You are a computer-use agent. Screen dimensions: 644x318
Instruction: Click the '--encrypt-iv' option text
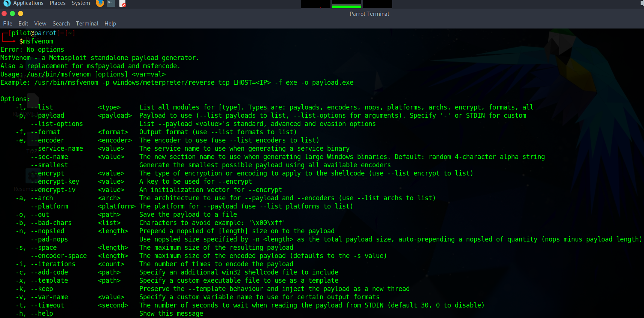click(53, 190)
